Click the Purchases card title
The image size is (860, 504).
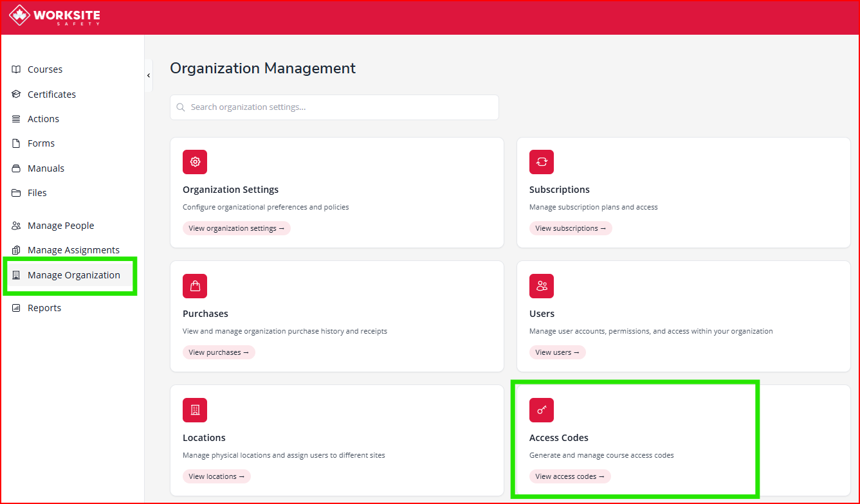[x=205, y=314]
